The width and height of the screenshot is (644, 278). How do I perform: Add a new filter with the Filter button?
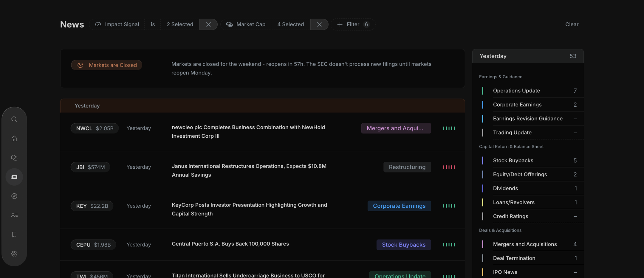pos(353,24)
